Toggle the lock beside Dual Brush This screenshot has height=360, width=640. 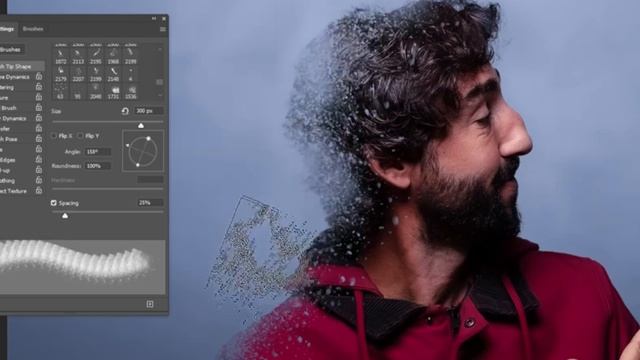(39, 107)
